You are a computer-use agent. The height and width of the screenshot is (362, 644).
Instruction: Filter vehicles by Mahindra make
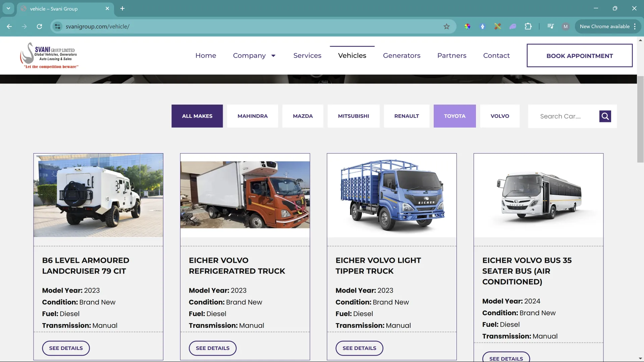click(x=253, y=116)
